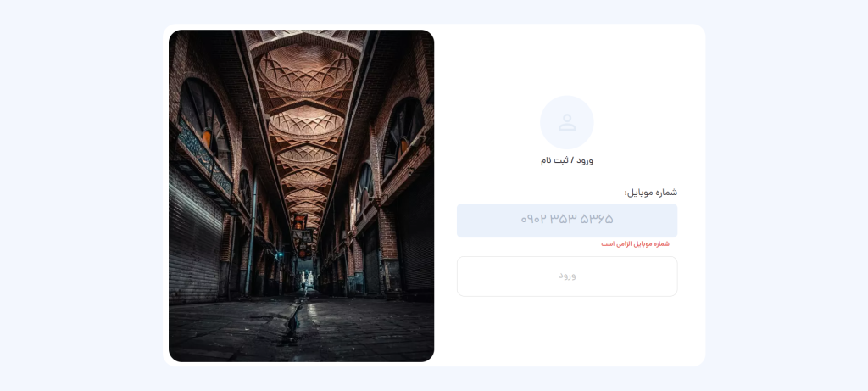Focus the mobile number input field
Image resolution: width=868 pixels, height=391 pixels.
coord(567,221)
